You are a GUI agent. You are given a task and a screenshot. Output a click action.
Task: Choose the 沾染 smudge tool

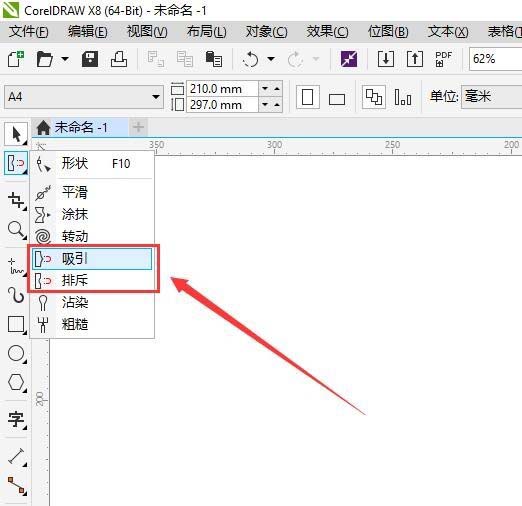pyautogui.click(x=92, y=302)
